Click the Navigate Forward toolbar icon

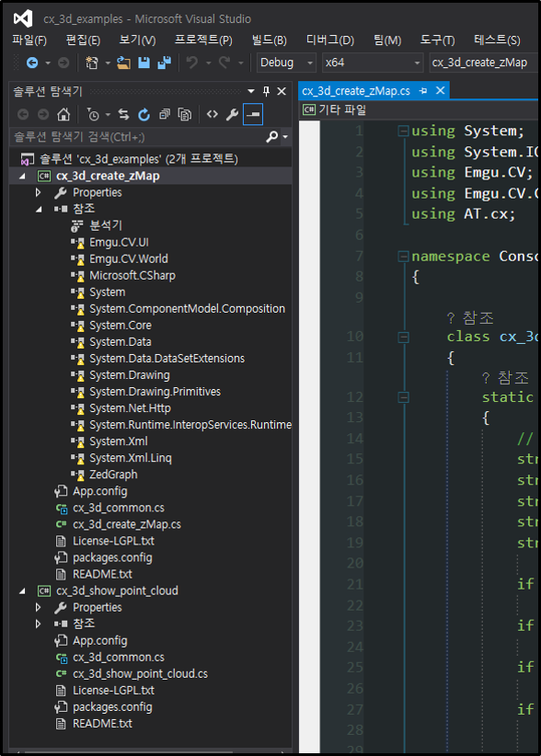click(x=63, y=63)
